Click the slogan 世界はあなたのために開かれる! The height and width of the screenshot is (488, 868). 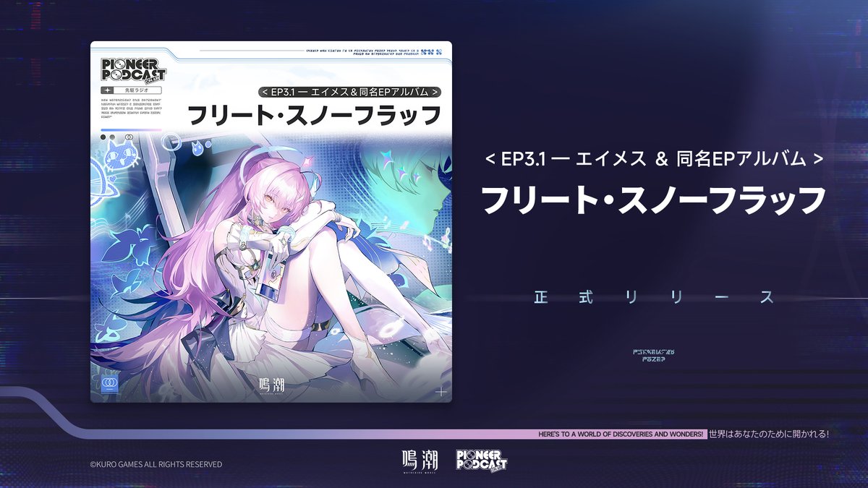(768, 434)
